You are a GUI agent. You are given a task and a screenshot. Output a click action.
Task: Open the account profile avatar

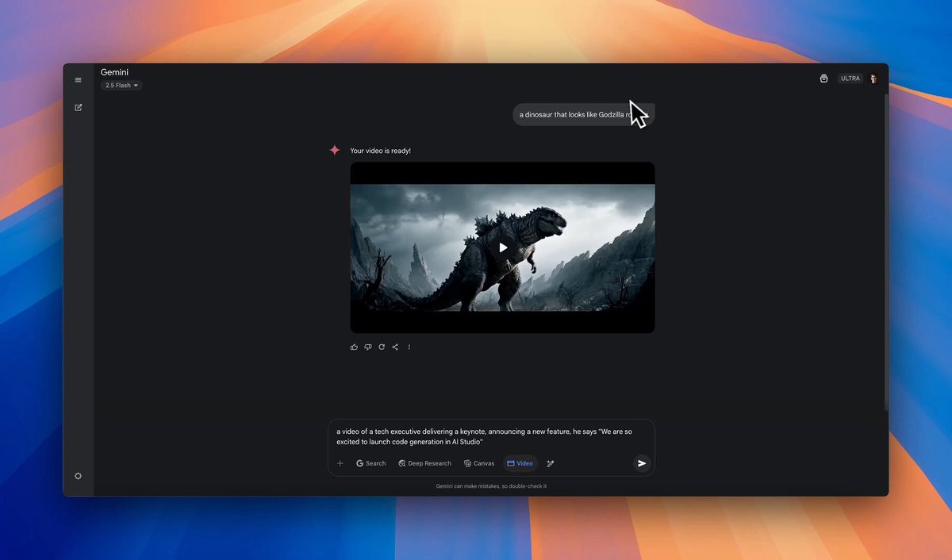(x=873, y=79)
